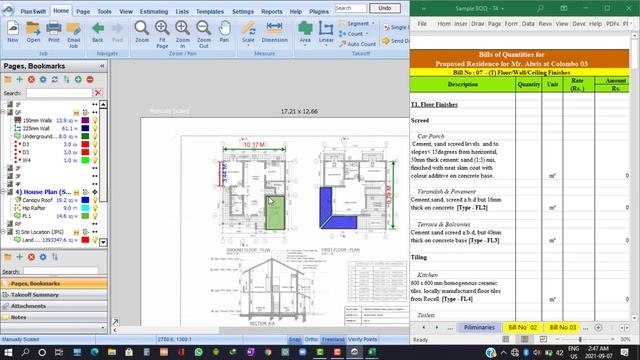Toggle visibility bulb for 225mm Wall

coord(95,128)
